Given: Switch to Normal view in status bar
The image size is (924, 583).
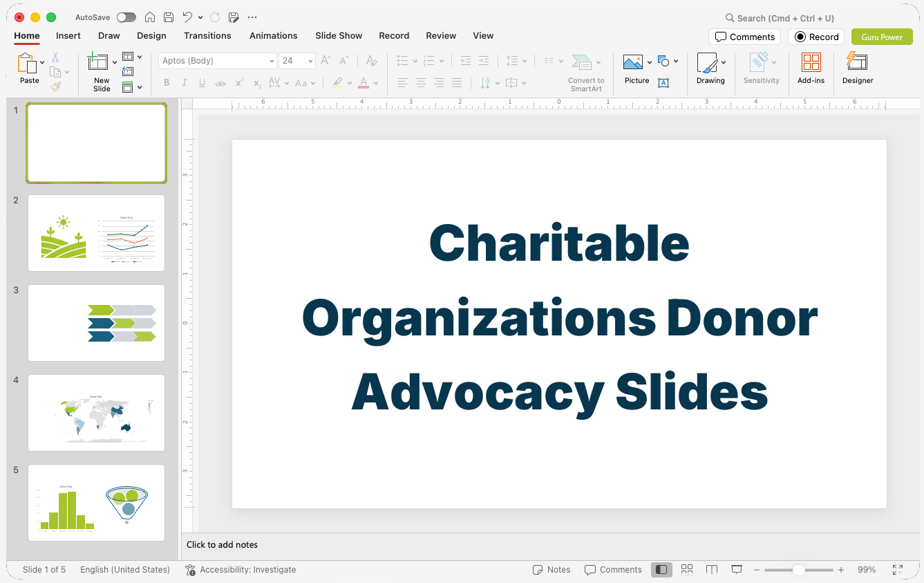Looking at the screenshot, I should [661, 570].
